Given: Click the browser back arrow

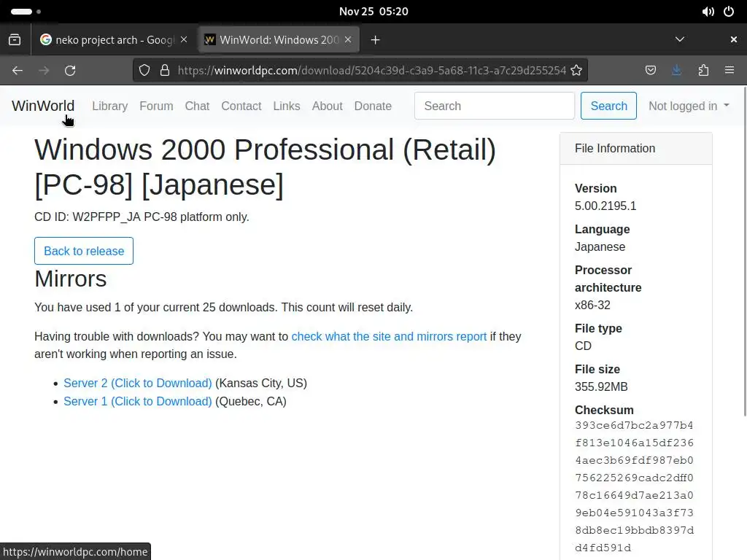Looking at the screenshot, I should click(18, 71).
